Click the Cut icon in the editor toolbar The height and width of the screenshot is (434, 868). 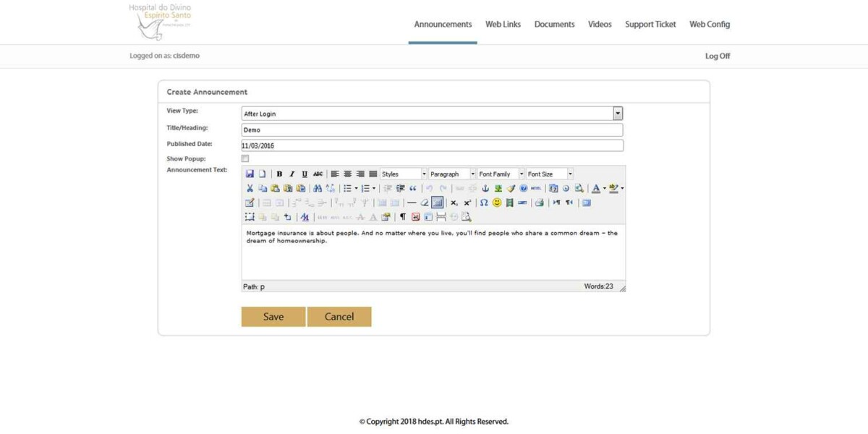[250, 188]
